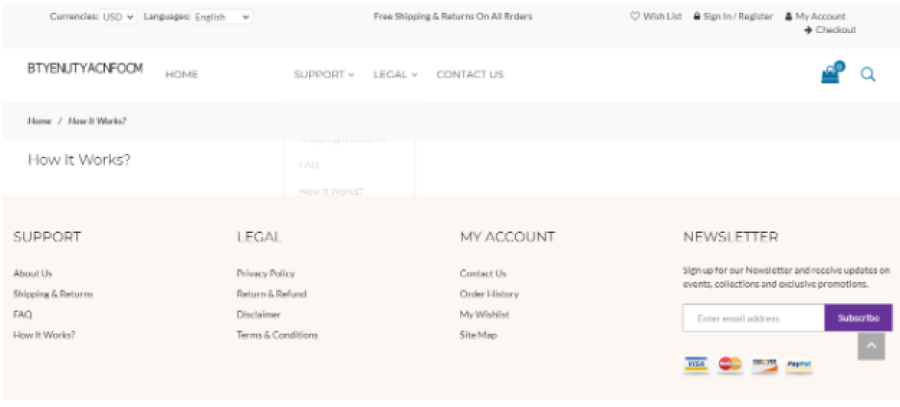Click the Wish List heart icon
Image resolution: width=900 pixels, height=407 pixels.
pos(635,16)
